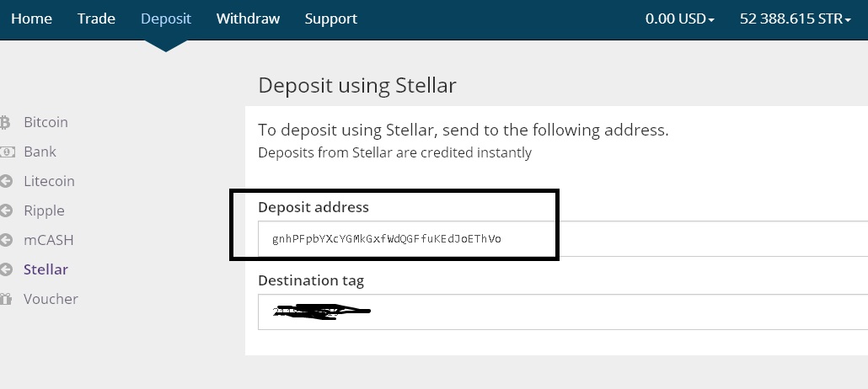Click the Bitcoin icon in sidebar
Screen dimensions: 868x389
click(x=5, y=123)
